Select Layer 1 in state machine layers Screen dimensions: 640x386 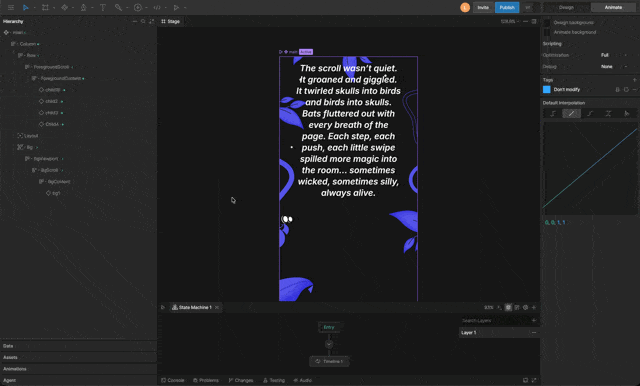499,333
